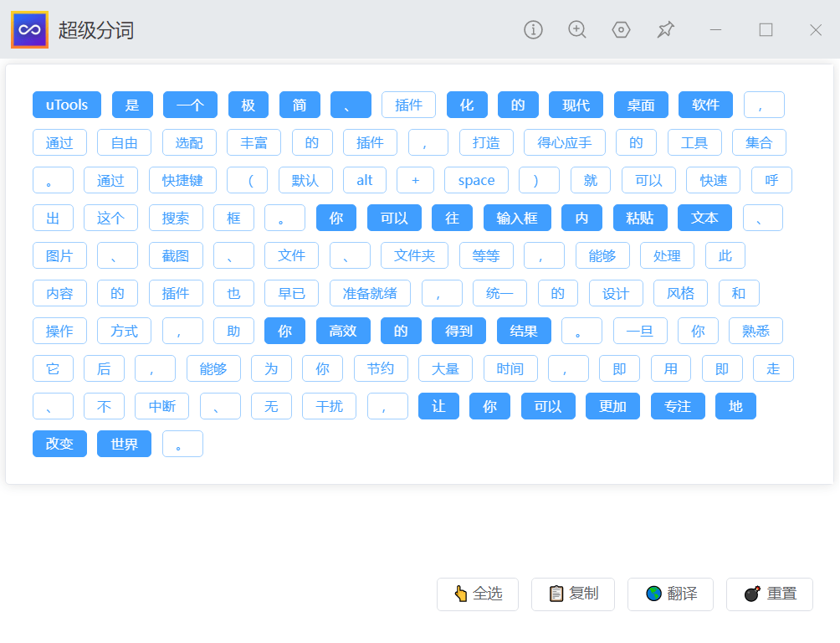Deselect the 高效 word chip

click(x=343, y=331)
